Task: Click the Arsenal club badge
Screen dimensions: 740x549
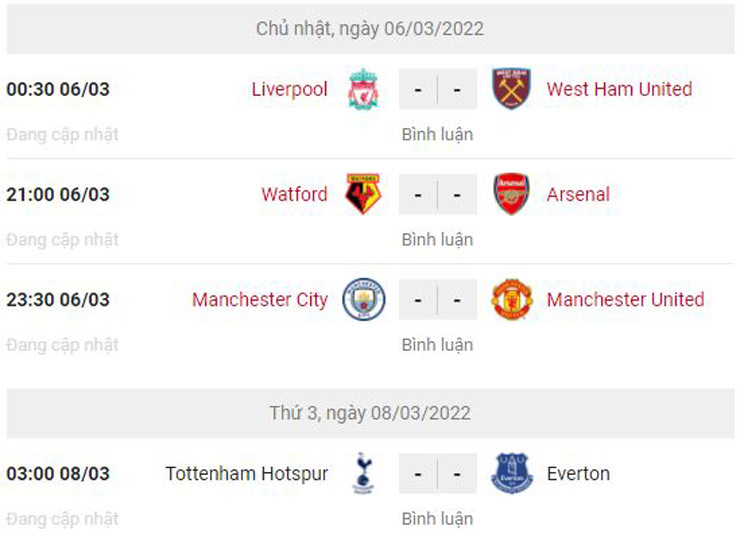Action: [512, 194]
